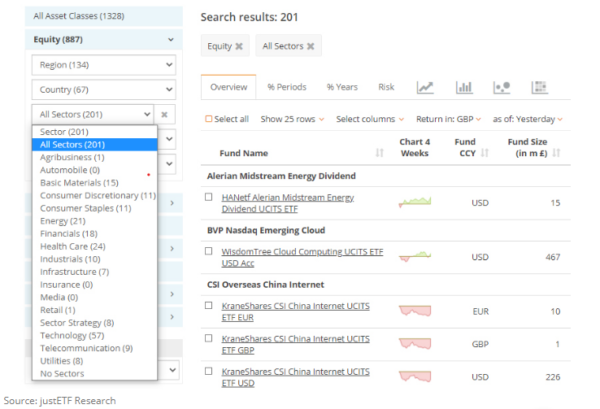600x409 pixels.
Task: Change as of: Yesterday date dropdown
Action: 528,119
